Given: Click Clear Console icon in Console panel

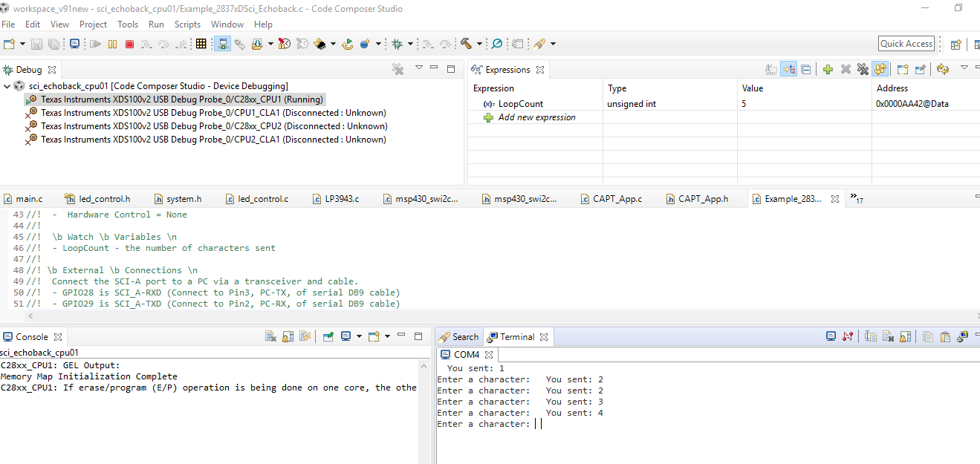Looking at the screenshot, I should click(x=271, y=336).
